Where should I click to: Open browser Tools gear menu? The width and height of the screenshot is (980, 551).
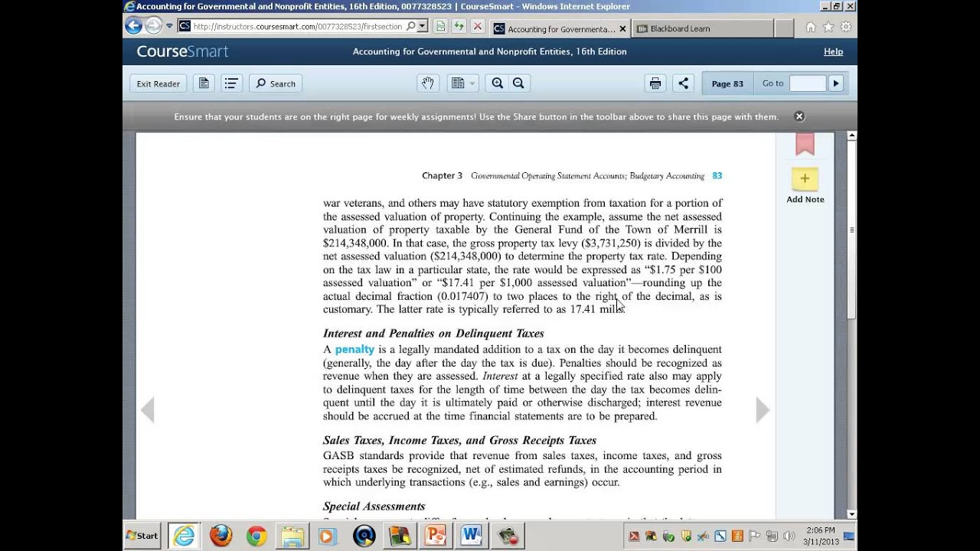click(846, 27)
